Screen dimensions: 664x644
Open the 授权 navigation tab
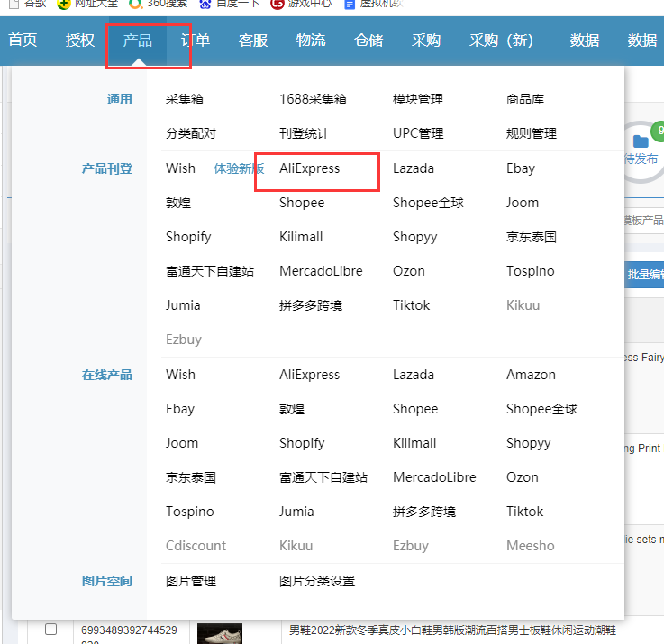tap(80, 41)
